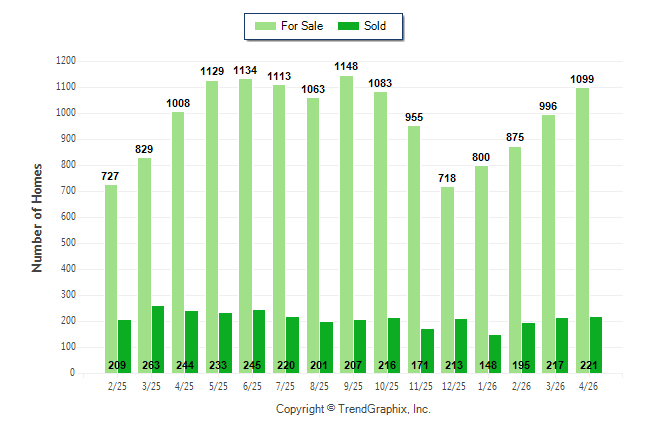
Task: Click the Number of Homes axis title
Action: 37,218
